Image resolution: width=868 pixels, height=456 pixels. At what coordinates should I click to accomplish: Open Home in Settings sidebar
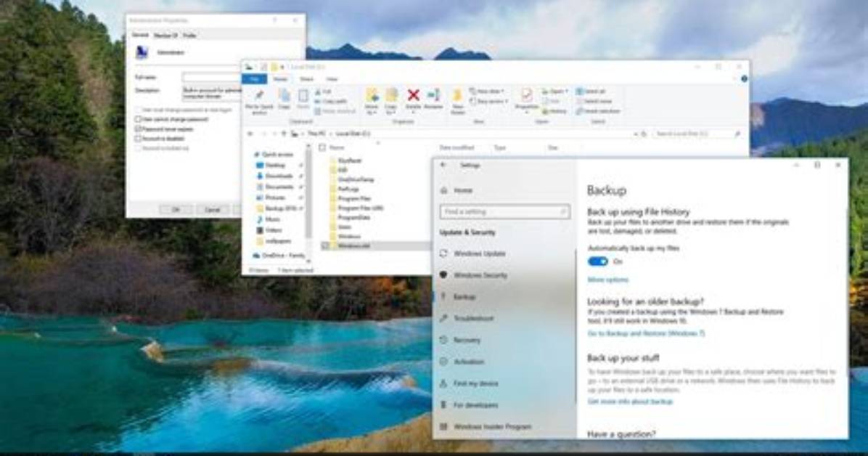457,190
